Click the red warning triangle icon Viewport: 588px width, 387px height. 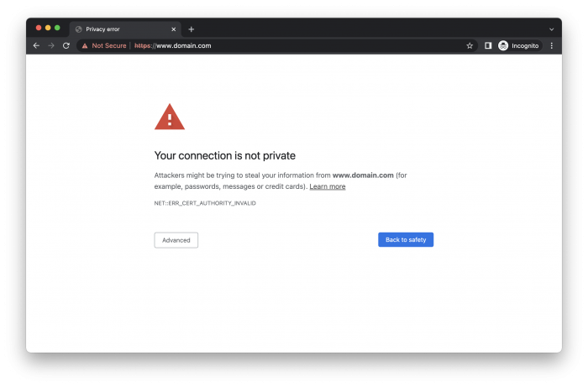170,118
